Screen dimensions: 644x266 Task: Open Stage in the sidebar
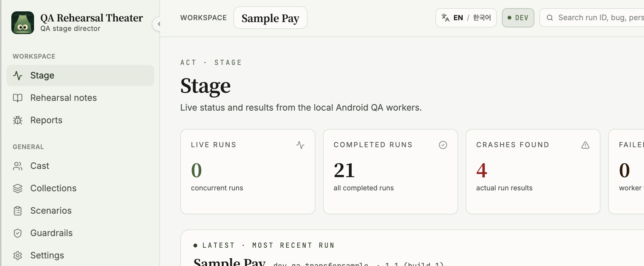pos(80,75)
